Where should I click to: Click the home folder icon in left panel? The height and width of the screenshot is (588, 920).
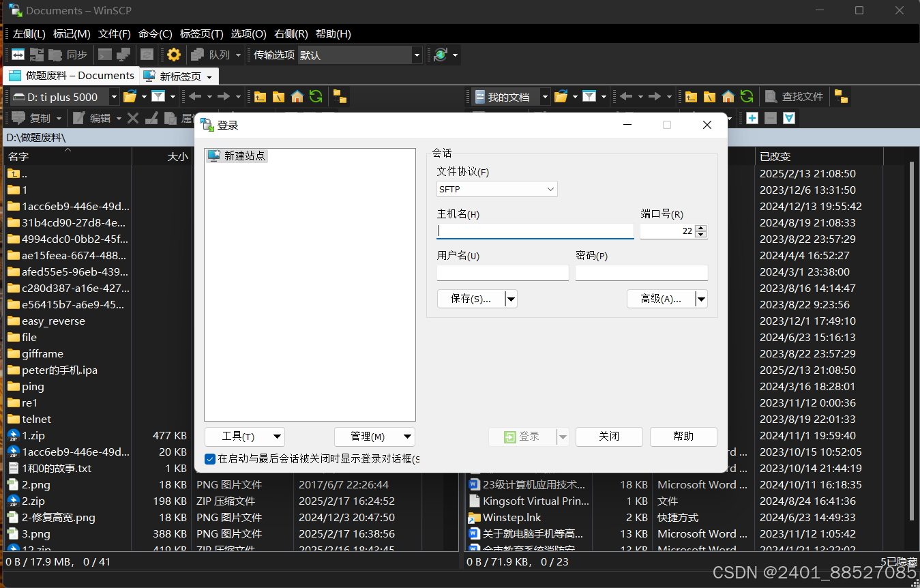(297, 97)
